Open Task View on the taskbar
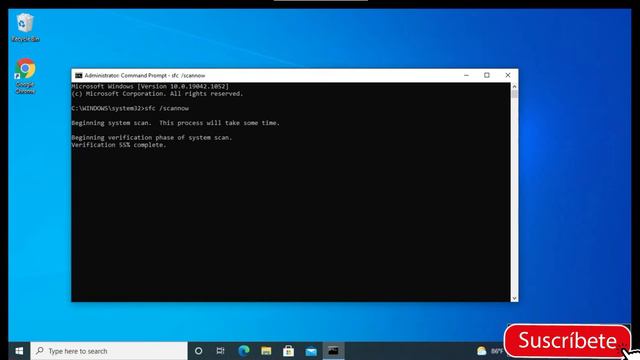 (x=220, y=351)
